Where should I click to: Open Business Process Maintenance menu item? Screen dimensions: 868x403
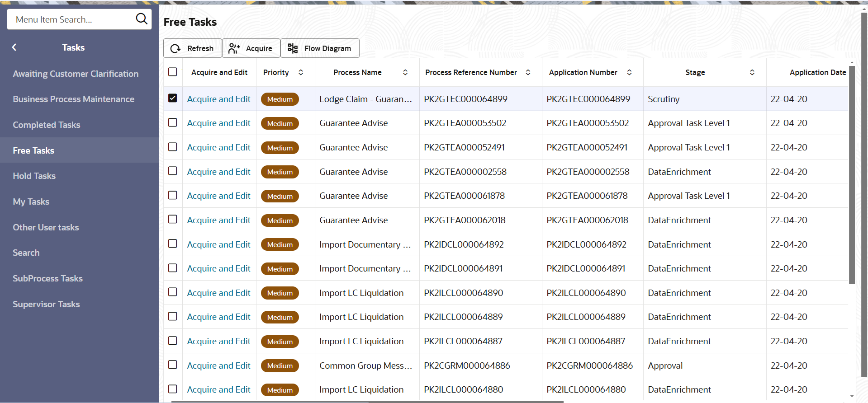click(73, 99)
